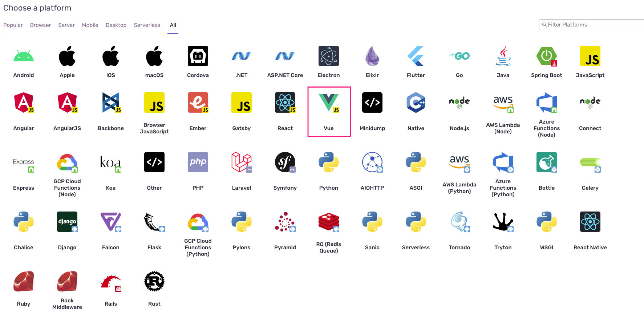The width and height of the screenshot is (644, 322).
Task: Select the Java platform icon
Action: pyautogui.click(x=503, y=56)
